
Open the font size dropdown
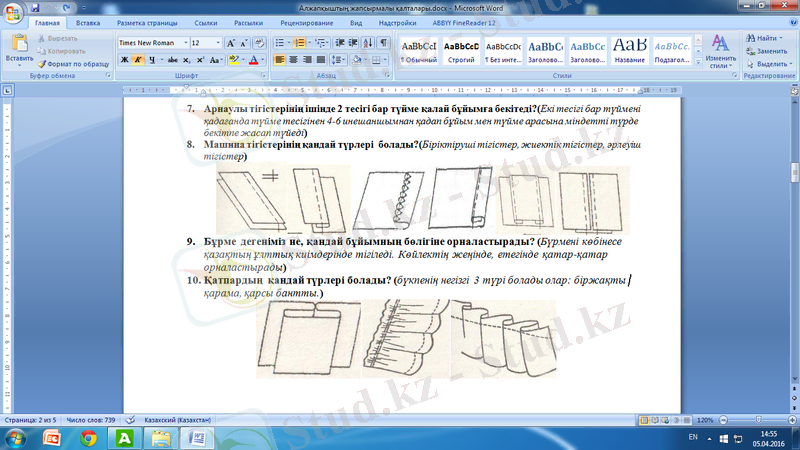click(217, 44)
